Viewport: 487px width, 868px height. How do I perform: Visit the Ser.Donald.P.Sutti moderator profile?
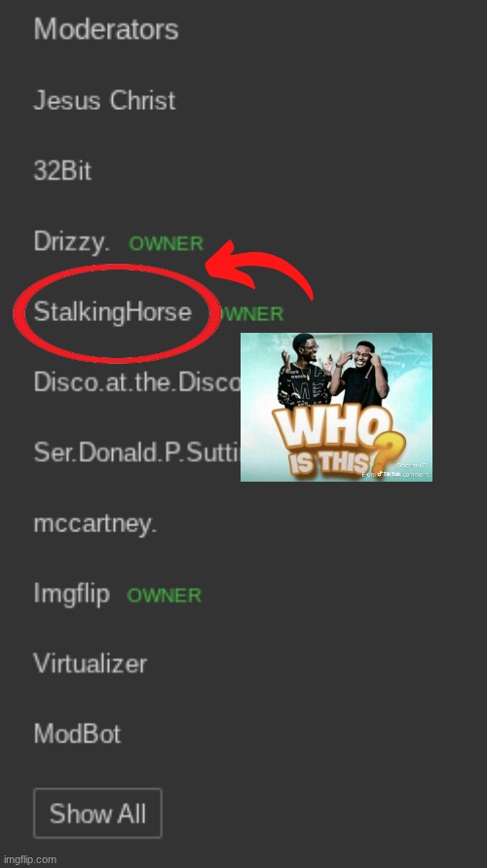point(137,452)
